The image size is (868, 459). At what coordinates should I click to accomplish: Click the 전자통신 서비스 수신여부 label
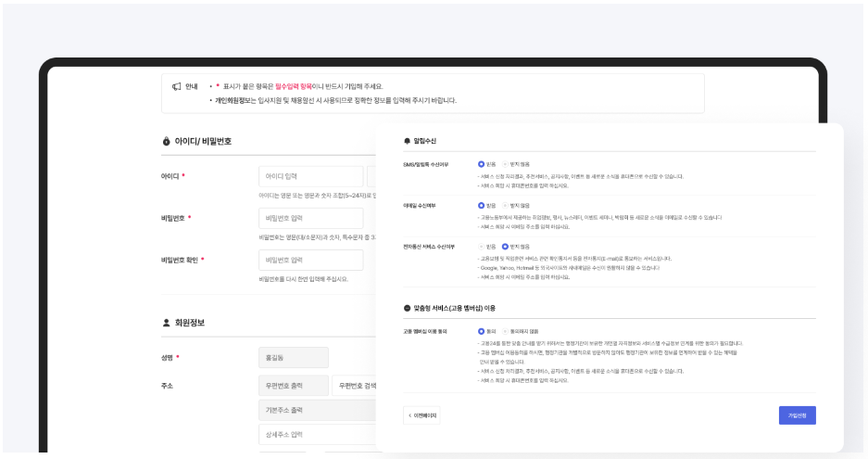429,247
